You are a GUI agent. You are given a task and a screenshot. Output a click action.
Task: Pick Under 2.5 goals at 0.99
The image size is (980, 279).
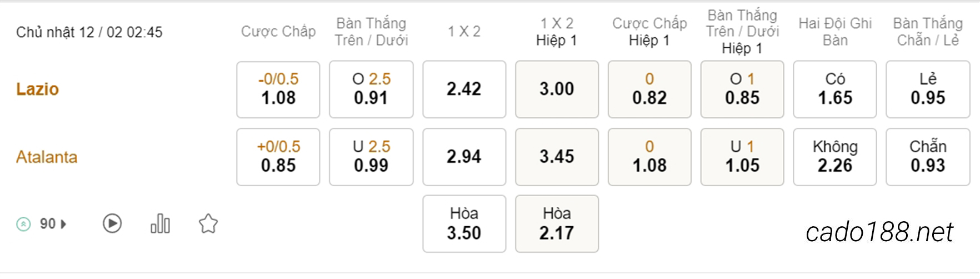pyautogui.click(x=371, y=157)
